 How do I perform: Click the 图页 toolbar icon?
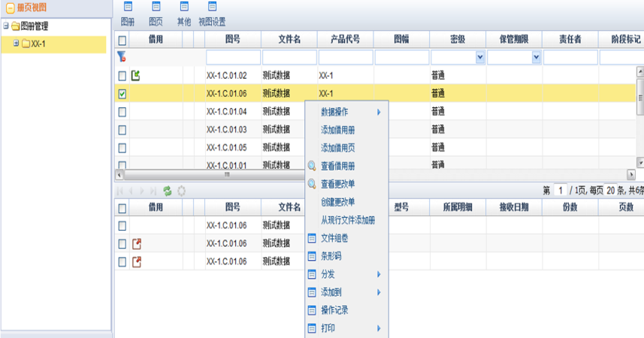pos(156,8)
